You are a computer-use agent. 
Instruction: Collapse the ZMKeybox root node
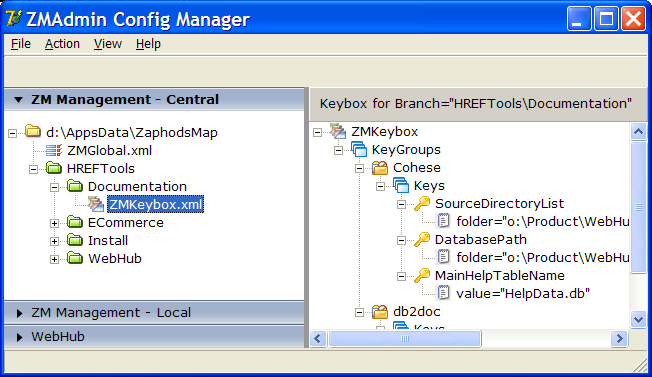pyautogui.click(x=317, y=133)
